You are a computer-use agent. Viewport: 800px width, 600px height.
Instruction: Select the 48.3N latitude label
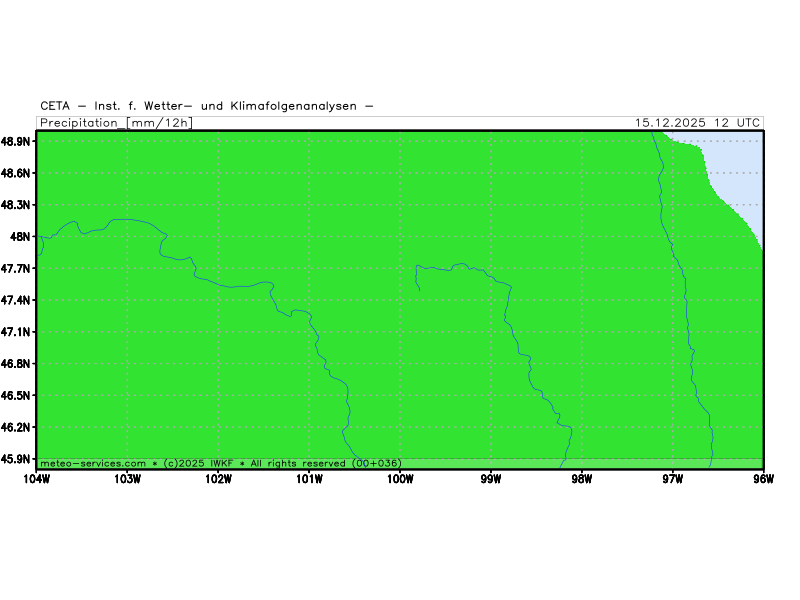point(16,205)
